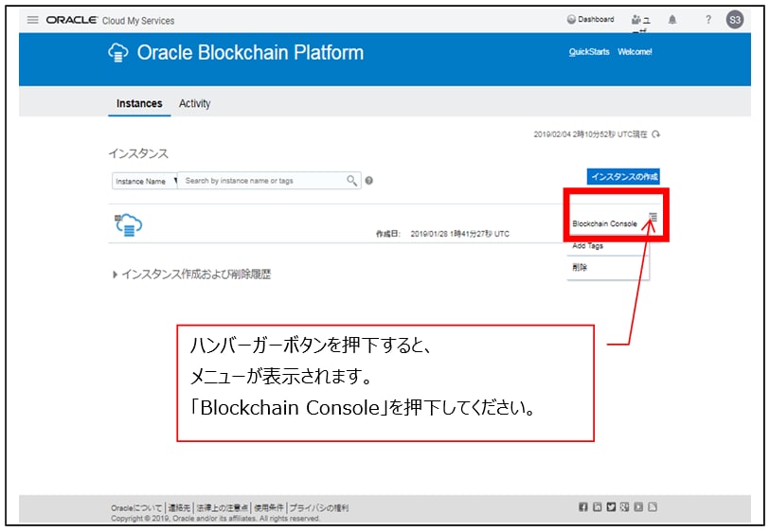
Task: Open the QuickStarts link
Action: tap(589, 51)
